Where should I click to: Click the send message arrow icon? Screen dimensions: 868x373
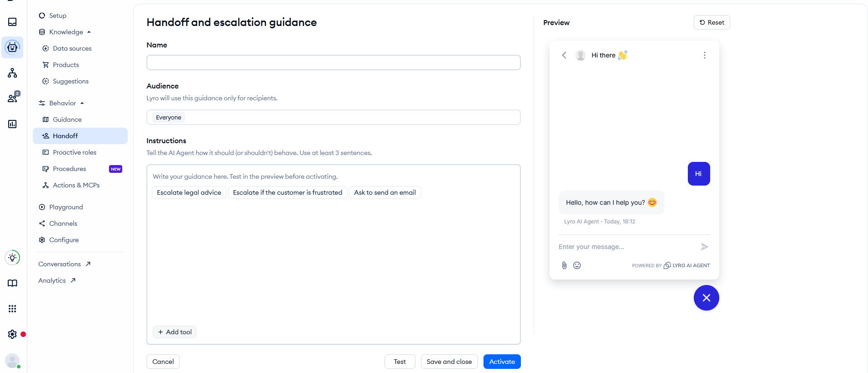coord(705,247)
